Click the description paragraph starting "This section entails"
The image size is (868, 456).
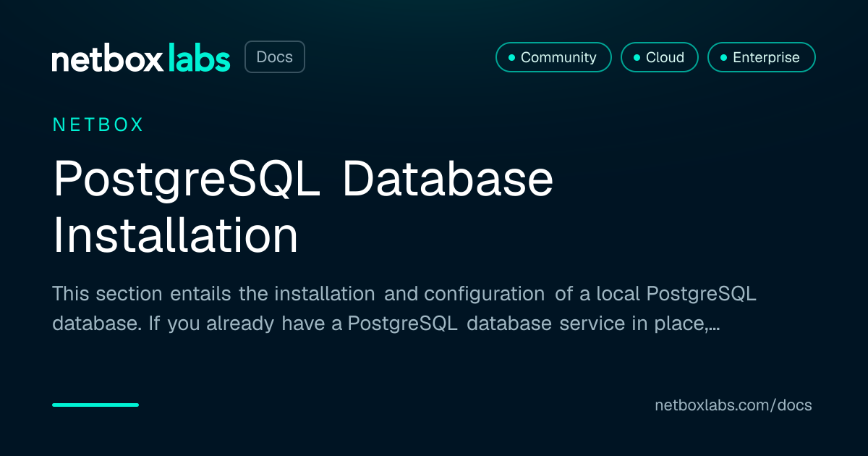click(404, 308)
